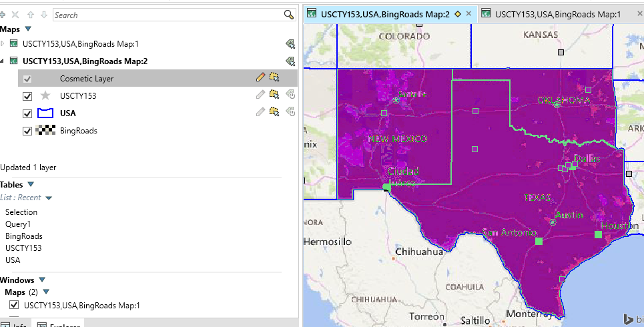Switch to the Map:1 document tab
Viewport: 644px width, 327px height.
(558, 15)
